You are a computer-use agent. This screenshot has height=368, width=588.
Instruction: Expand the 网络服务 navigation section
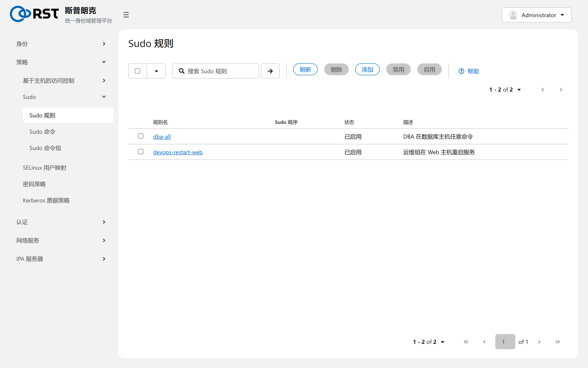click(x=61, y=240)
